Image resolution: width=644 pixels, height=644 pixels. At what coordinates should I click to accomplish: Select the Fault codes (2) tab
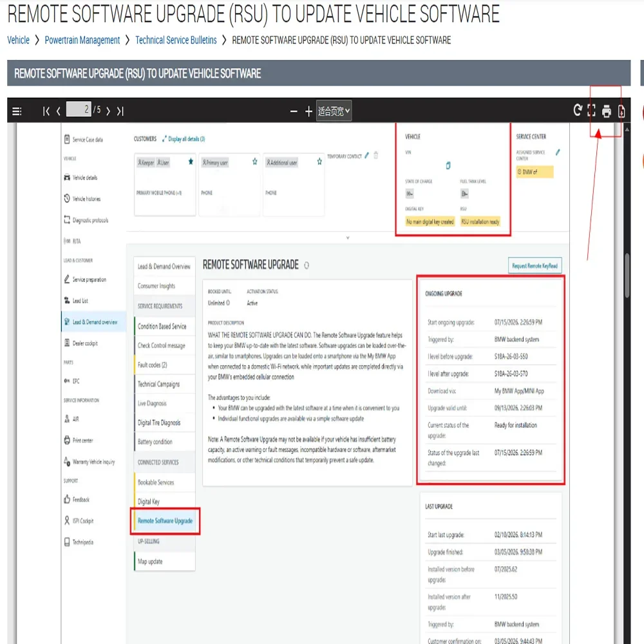point(164,365)
